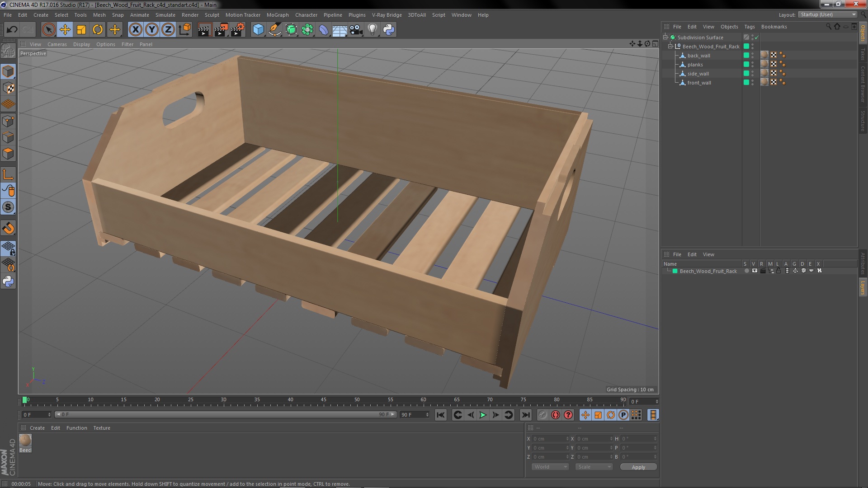Screen dimensions: 868x488
Task: Toggle the X axis lock
Action: pyautogui.click(x=135, y=30)
